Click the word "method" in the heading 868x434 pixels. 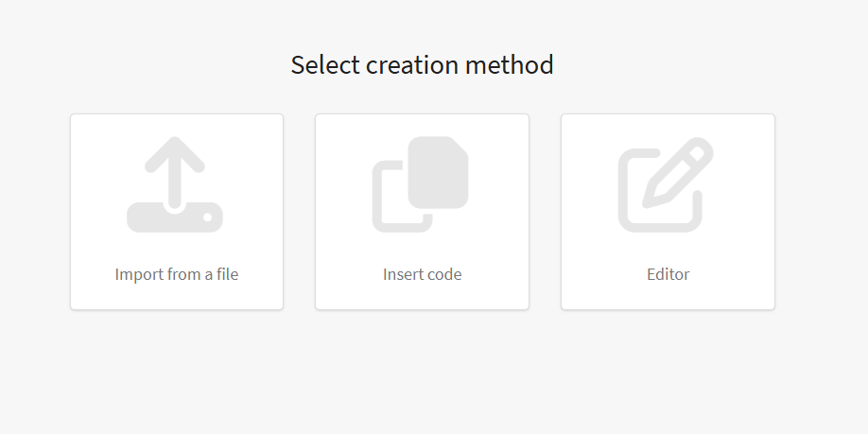tap(510, 64)
